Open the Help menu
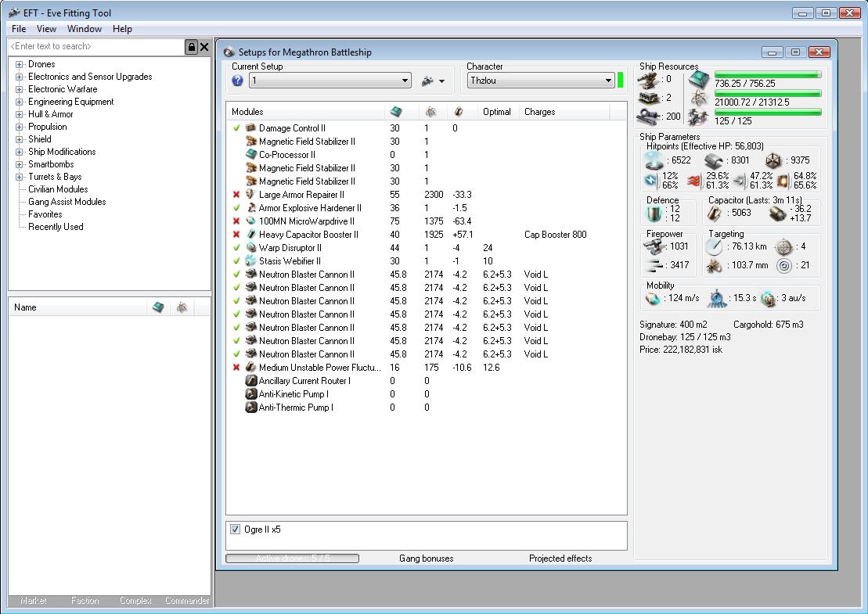This screenshot has width=868, height=614. coord(122,29)
